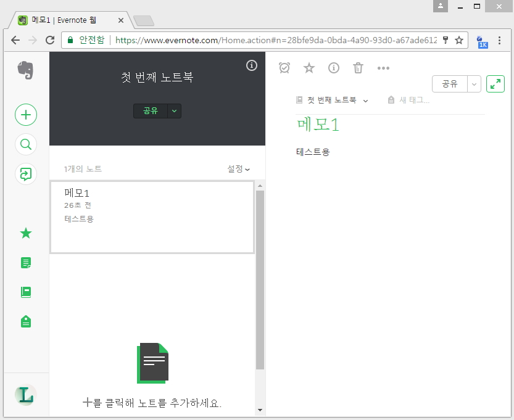Open the 1K browser extension icon

point(482,41)
